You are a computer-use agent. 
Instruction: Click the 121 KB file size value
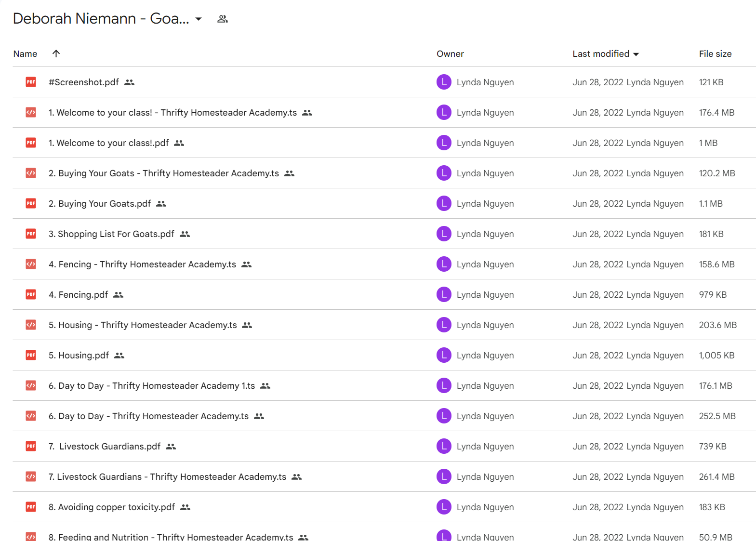711,82
